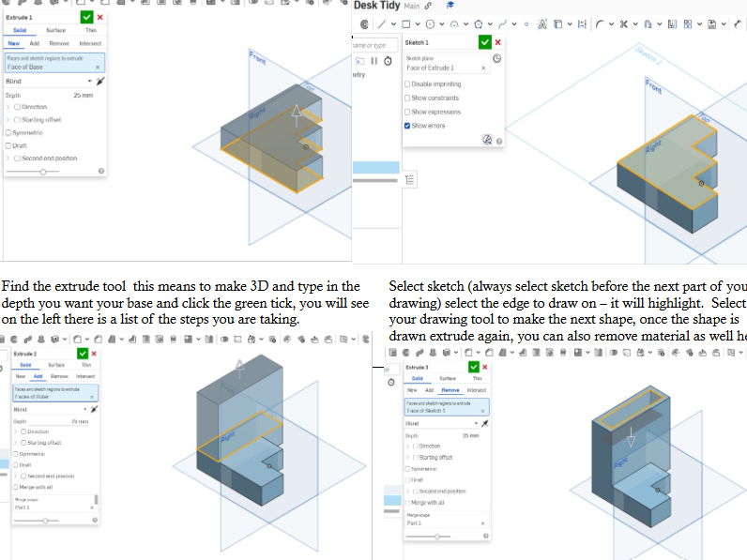Select the sketch Fillet tool

(600, 23)
